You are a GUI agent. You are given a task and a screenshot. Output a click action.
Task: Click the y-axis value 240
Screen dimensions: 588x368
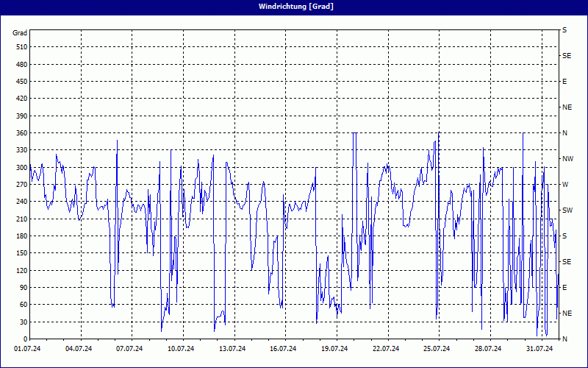click(x=22, y=202)
